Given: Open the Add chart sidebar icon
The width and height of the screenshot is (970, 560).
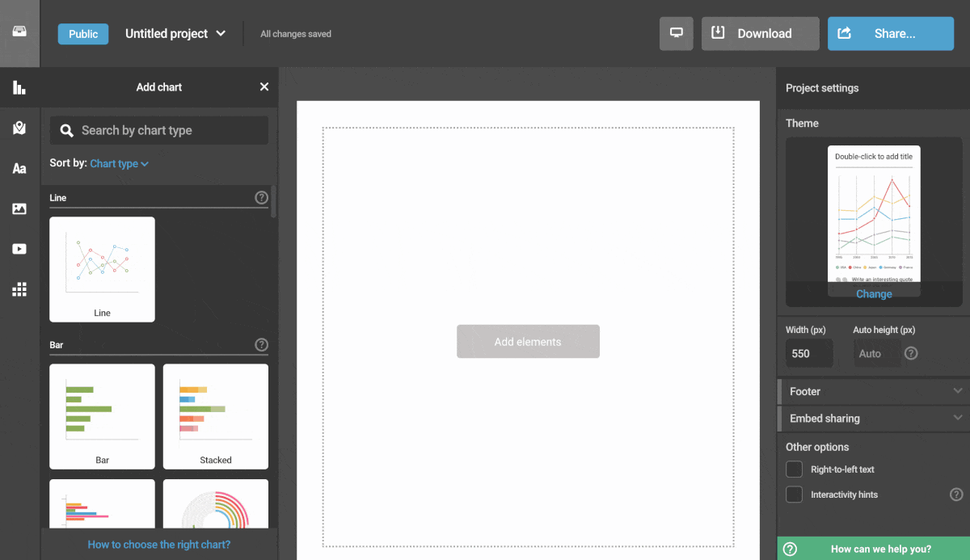Looking at the screenshot, I should point(19,87).
